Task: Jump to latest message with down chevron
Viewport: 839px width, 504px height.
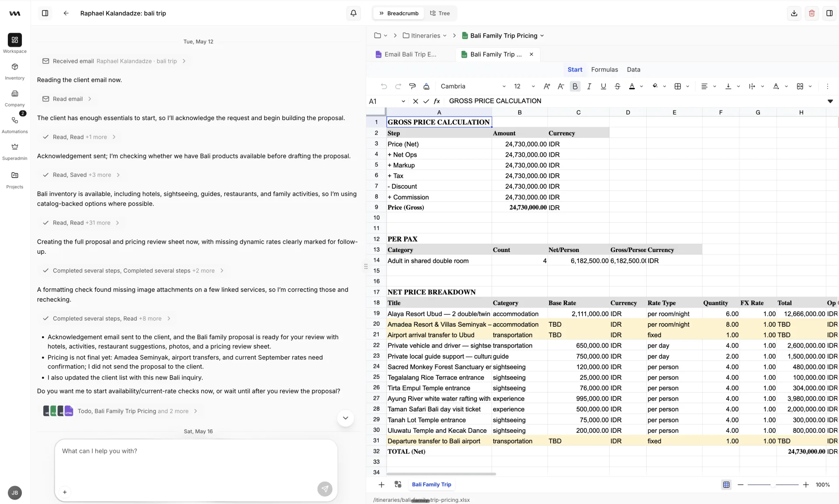Action: coord(345,418)
